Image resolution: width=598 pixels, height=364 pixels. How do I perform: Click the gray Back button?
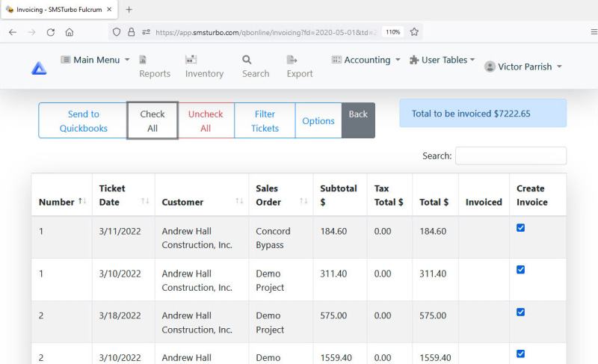coord(358,121)
